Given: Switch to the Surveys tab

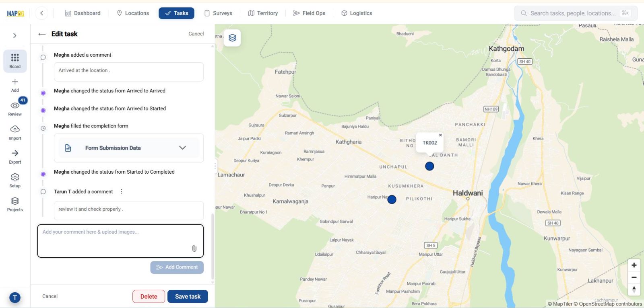Looking at the screenshot, I should click(218, 13).
